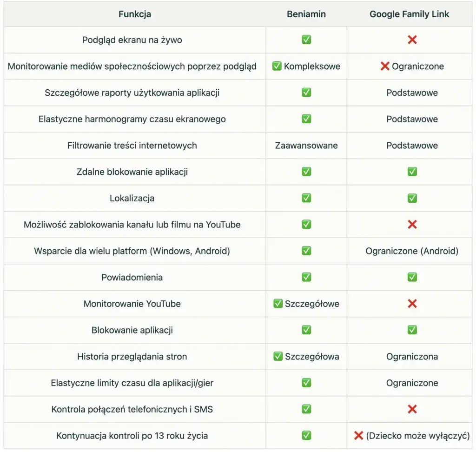Click Google Family Link checkmark in Lokalizacja row
Image resolution: width=476 pixels, height=452 pixels.
tap(412, 198)
